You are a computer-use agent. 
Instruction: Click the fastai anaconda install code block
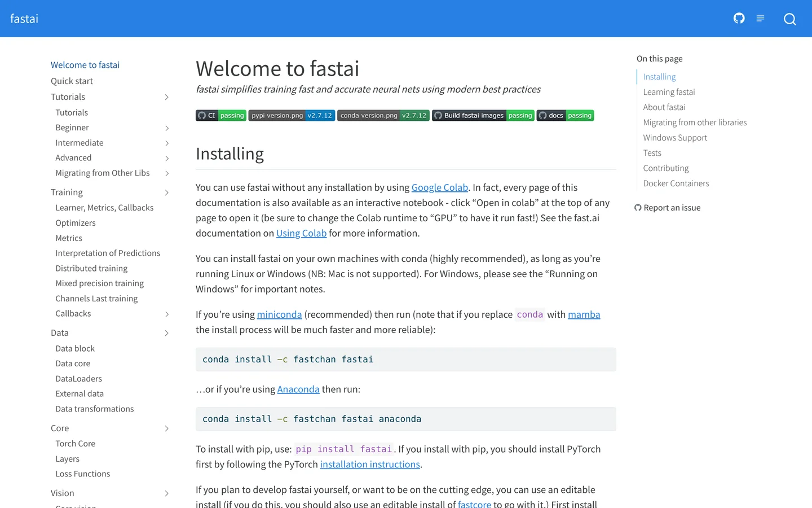click(406, 419)
